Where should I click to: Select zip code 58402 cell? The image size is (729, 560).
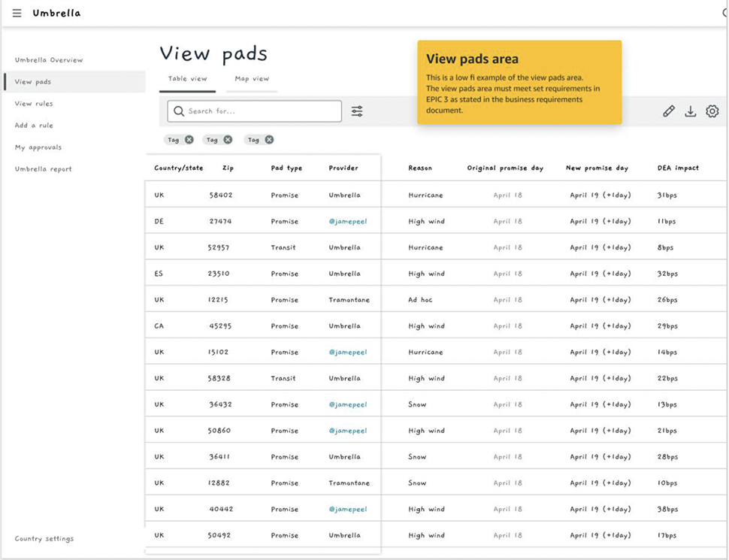(x=221, y=195)
